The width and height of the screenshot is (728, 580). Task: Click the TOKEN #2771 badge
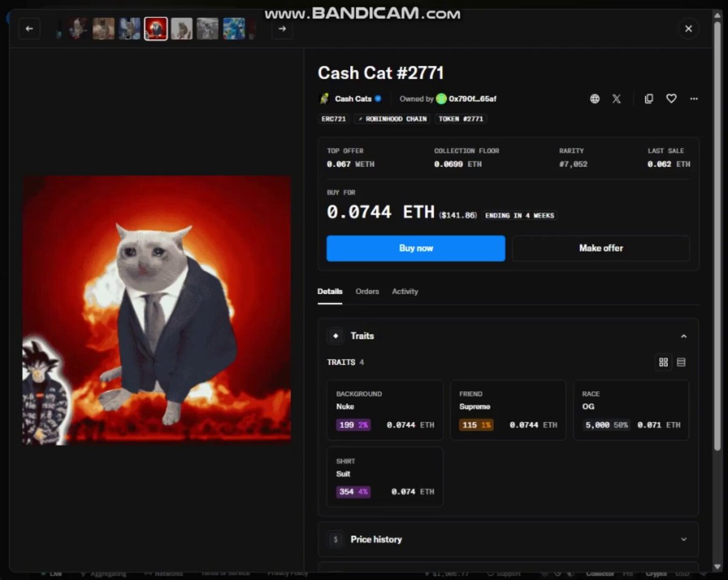460,119
